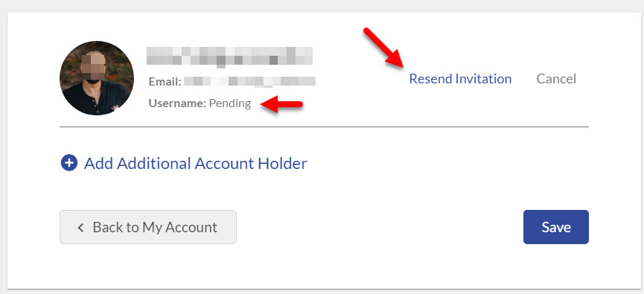The image size is (644, 294).
Task: Click the Email label
Action: (165, 82)
